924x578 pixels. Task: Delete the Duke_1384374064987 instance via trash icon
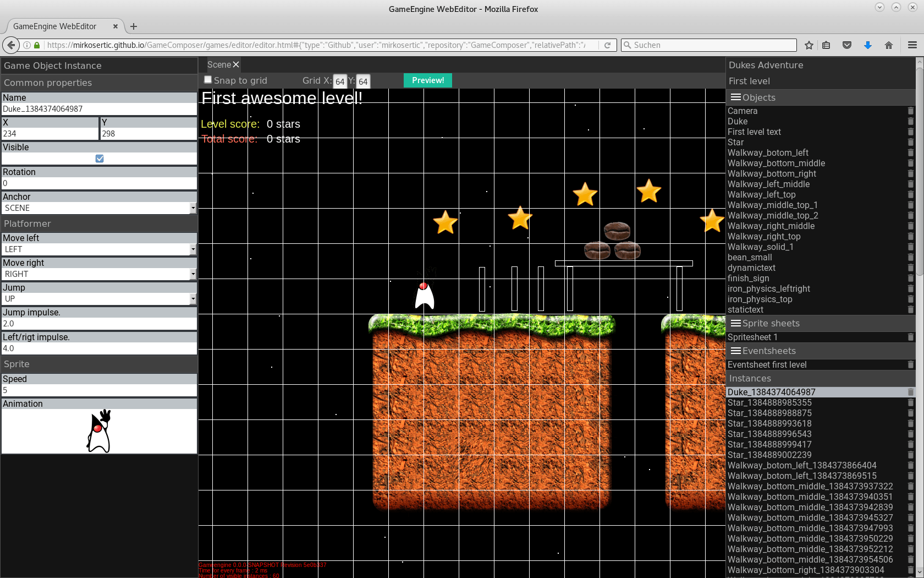tap(910, 392)
